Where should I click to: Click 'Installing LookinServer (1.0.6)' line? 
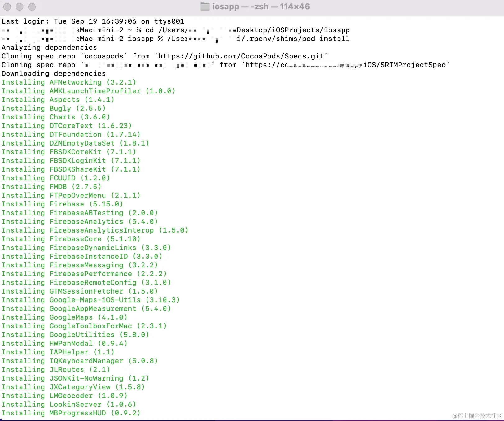69,405
